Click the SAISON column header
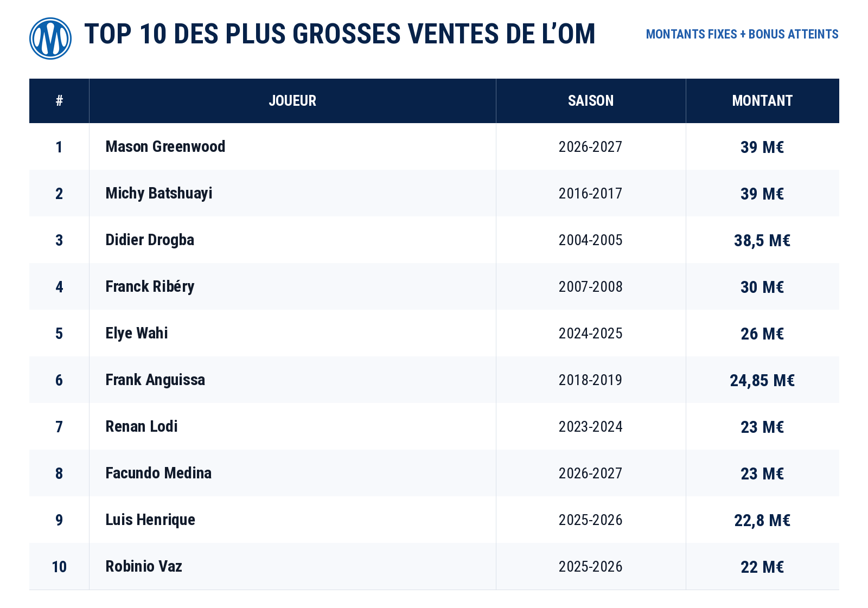Screen dimensions: 868x608 [591, 101]
